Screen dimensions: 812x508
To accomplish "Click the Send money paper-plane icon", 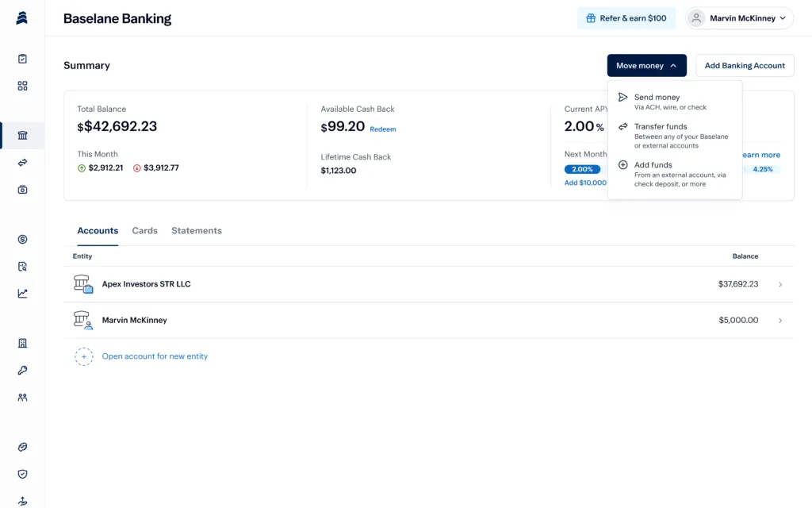I will click(623, 98).
